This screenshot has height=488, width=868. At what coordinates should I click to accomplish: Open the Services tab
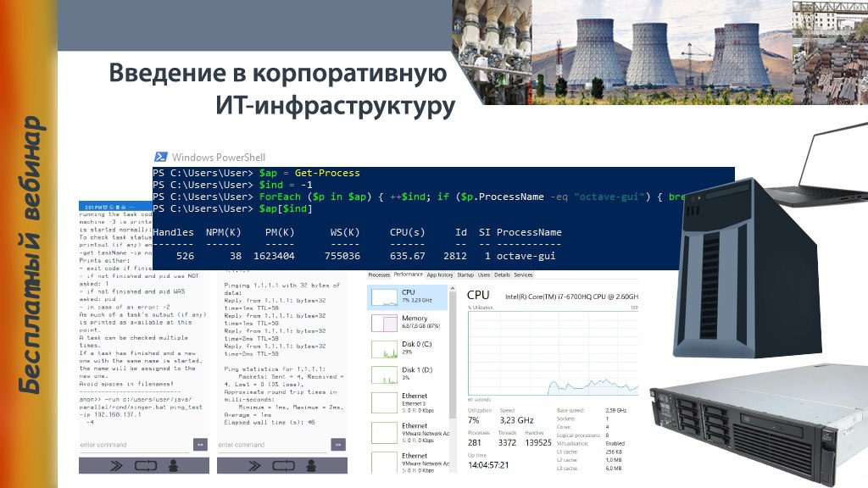pyautogui.click(x=523, y=275)
